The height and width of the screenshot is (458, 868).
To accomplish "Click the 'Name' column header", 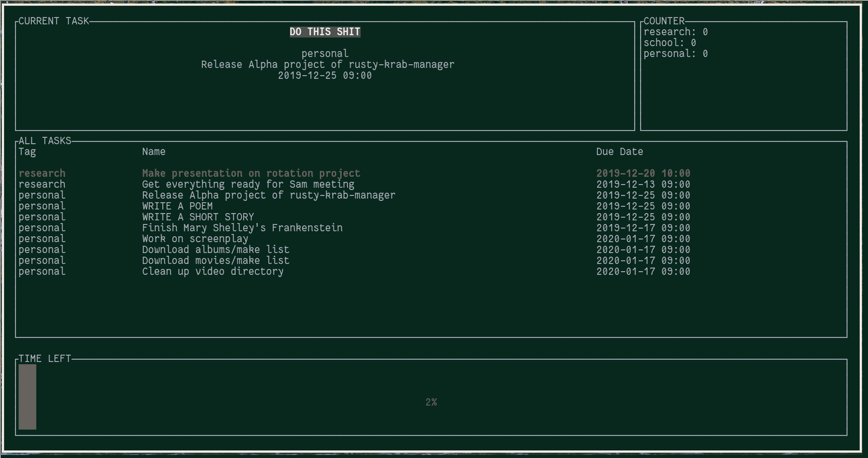I will (154, 152).
